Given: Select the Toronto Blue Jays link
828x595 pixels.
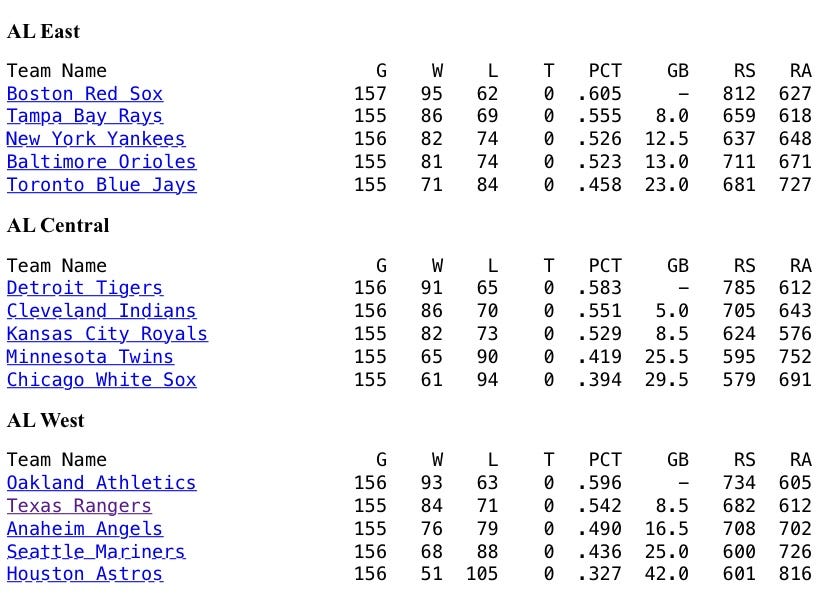Looking at the screenshot, I should click(101, 185).
